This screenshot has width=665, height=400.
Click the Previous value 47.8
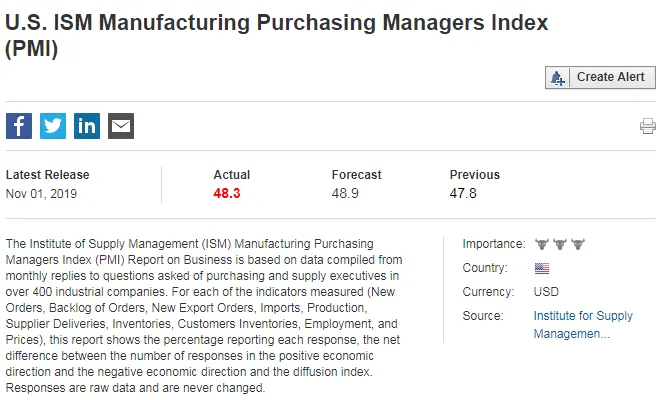[463, 193]
